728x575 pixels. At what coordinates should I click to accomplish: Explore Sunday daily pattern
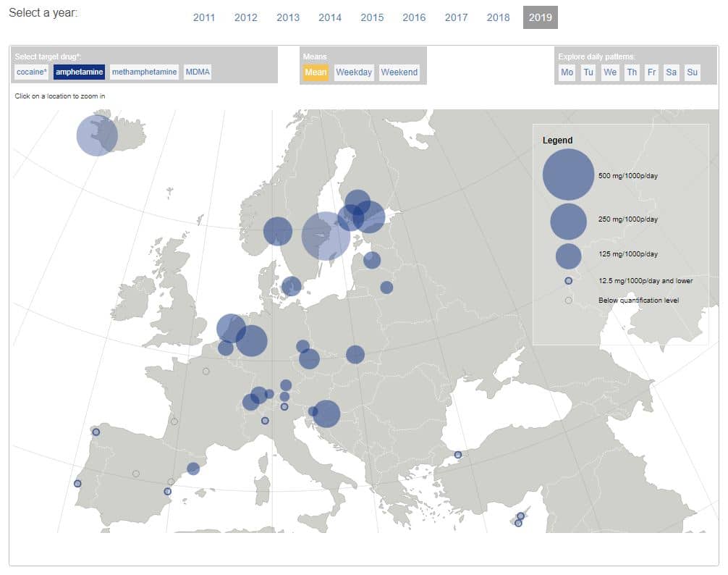tap(692, 72)
